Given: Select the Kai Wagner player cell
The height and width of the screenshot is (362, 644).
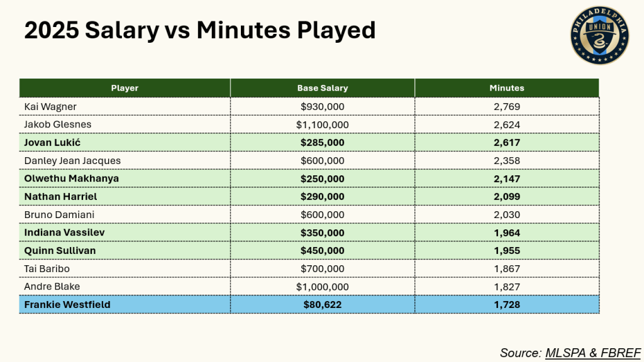Looking at the screenshot, I should coord(50,107).
